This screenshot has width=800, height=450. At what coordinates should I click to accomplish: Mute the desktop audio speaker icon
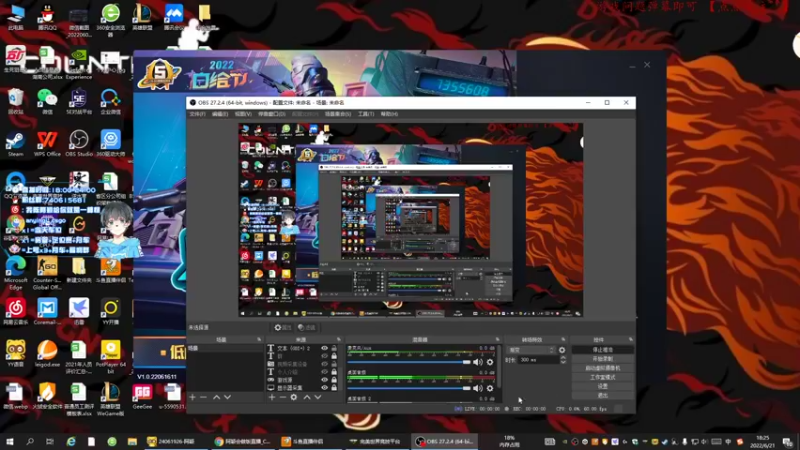pos(478,388)
